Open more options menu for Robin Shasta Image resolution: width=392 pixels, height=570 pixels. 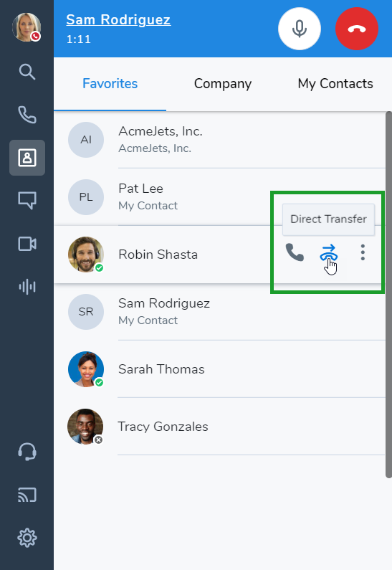coord(363,252)
